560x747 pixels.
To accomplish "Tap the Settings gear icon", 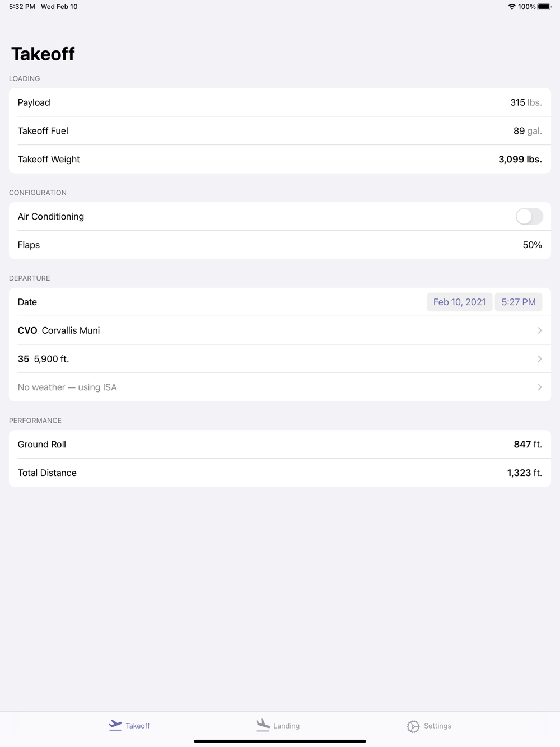I will click(x=413, y=726).
